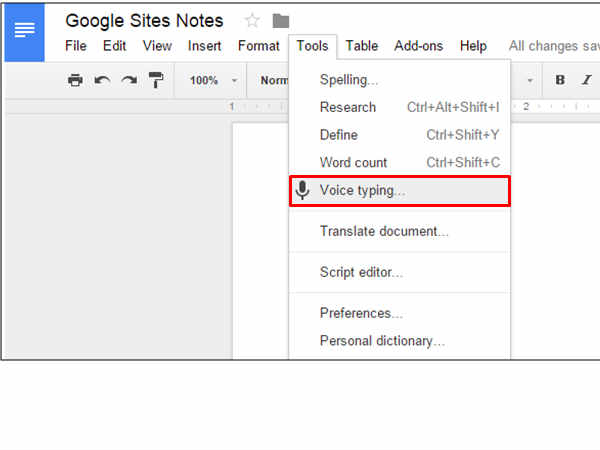600x450 pixels.
Task: Toggle italic formatting
Action: [586, 80]
